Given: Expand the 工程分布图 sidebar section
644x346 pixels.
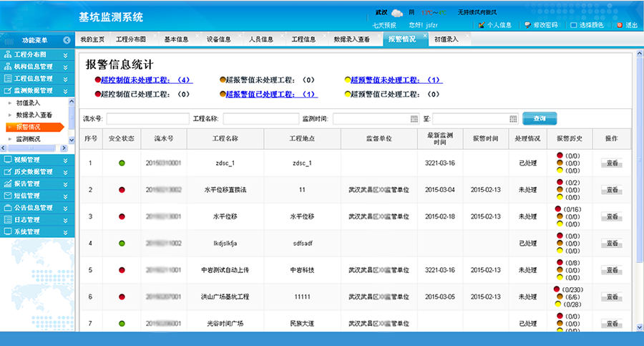Looking at the screenshot, I should point(66,55).
